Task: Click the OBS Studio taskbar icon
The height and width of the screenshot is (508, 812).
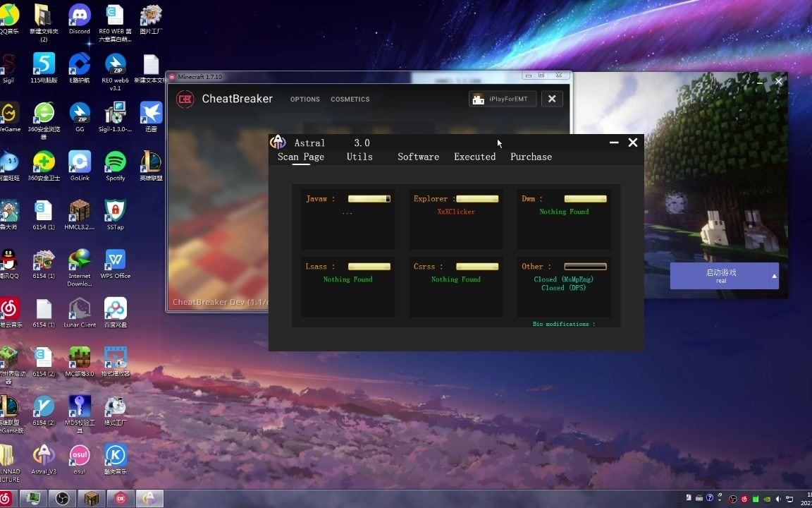Action: 63,499
